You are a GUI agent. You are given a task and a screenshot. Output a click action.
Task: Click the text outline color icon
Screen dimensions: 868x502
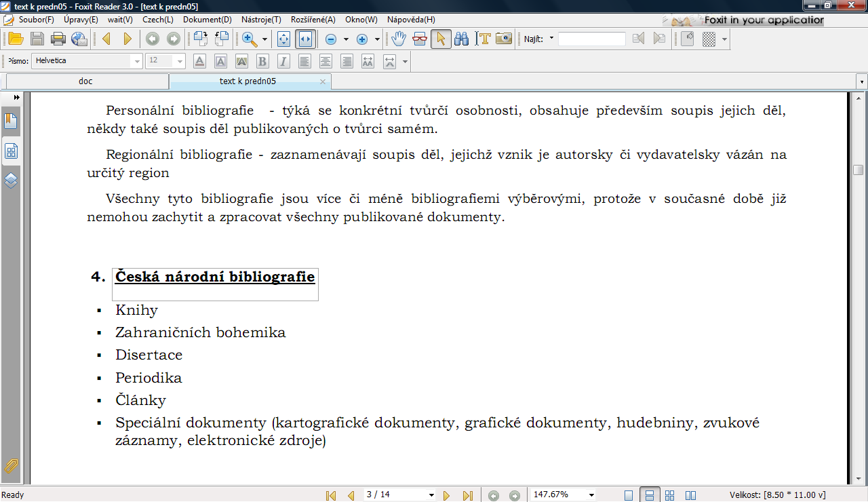[x=220, y=61]
